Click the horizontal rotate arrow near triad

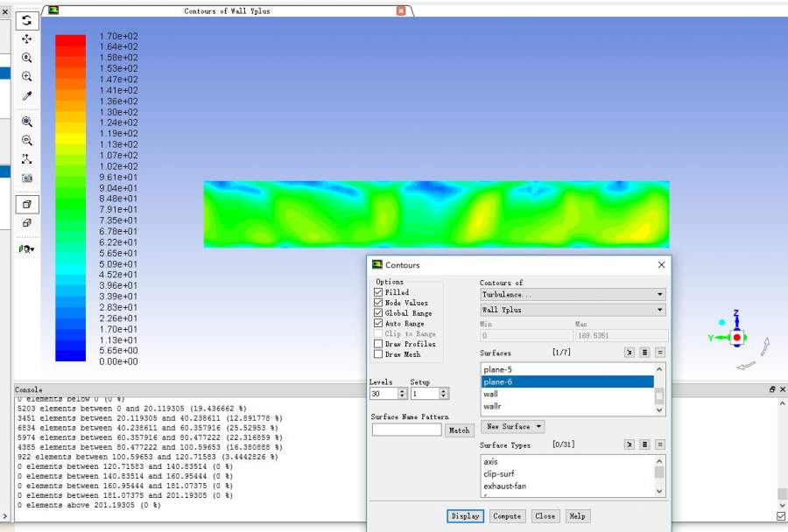tap(746, 365)
